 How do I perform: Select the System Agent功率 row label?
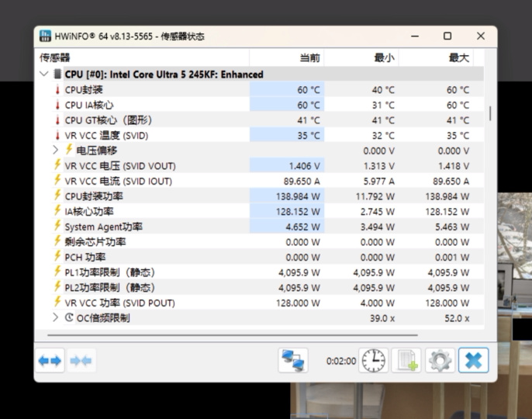[x=103, y=227]
